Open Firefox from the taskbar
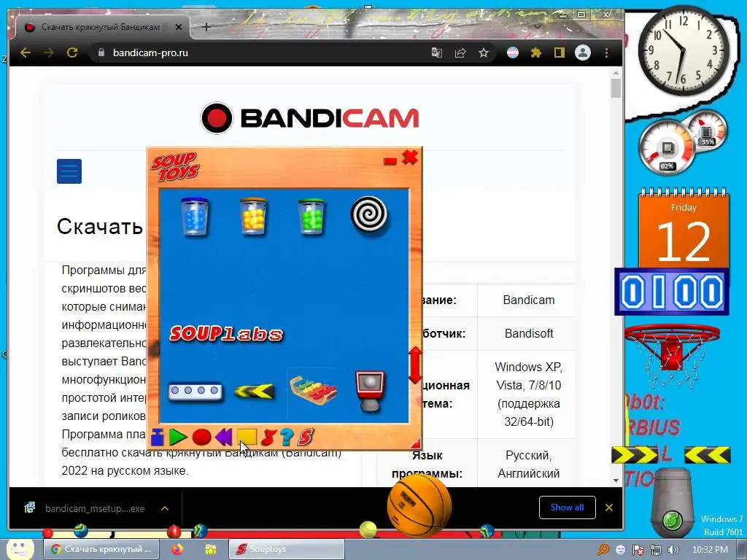Screen dimensions: 747x560 [x=177, y=549]
